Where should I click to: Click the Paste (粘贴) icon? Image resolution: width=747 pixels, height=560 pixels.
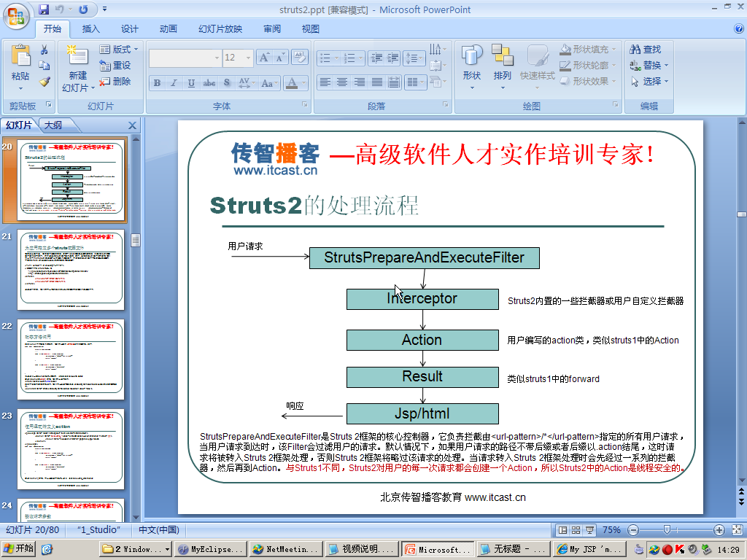[x=20, y=55]
